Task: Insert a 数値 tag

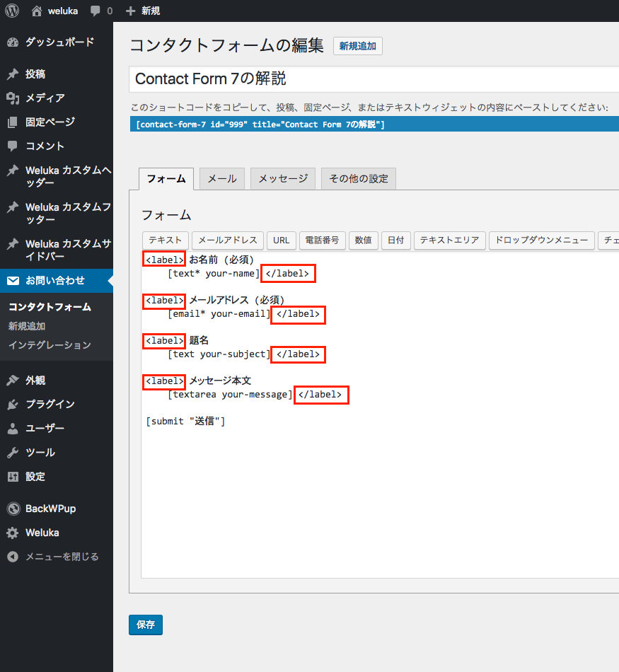Action: (363, 240)
